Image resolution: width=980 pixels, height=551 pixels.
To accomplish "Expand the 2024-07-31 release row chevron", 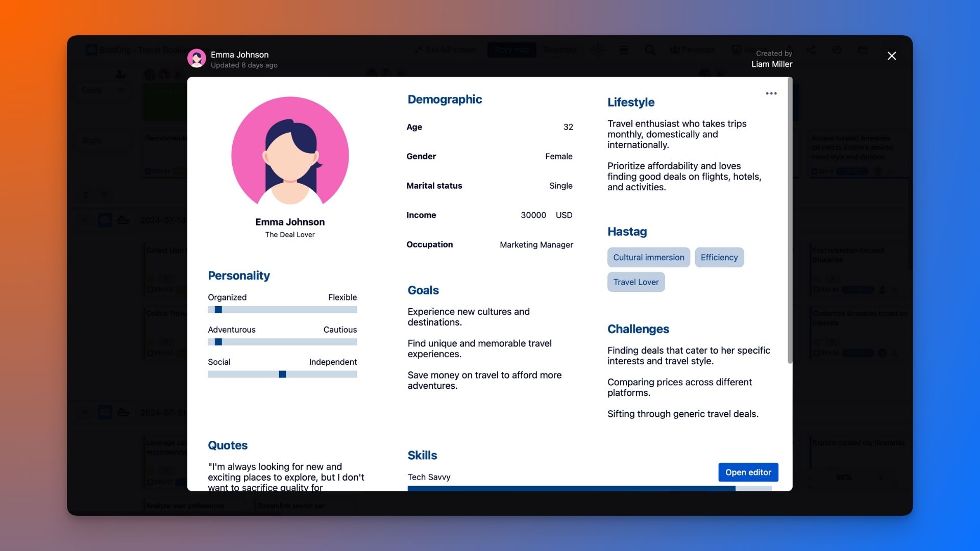I will click(x=85, y=412).
